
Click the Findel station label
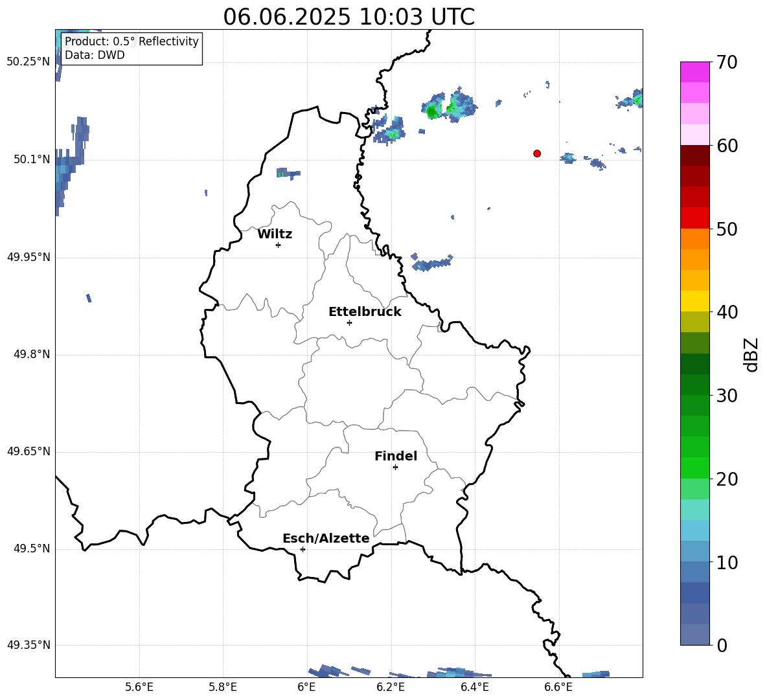[x=396, y=456]
